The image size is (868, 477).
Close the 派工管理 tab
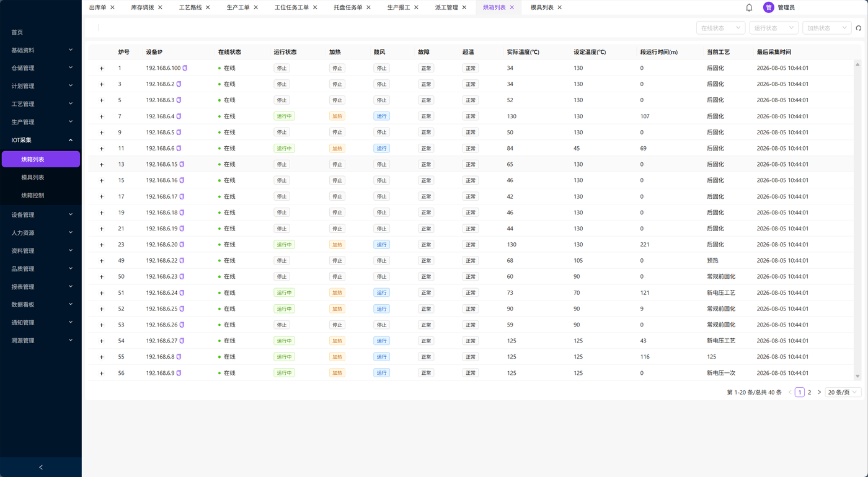464,7
